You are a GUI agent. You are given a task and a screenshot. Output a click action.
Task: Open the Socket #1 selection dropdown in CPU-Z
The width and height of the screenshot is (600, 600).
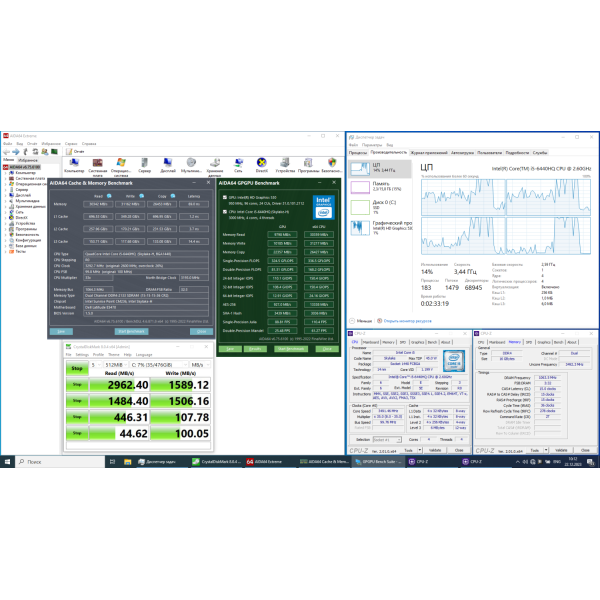387,440
